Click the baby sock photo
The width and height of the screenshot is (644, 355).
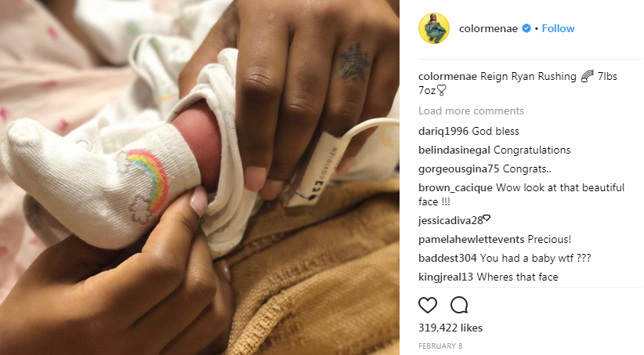coord(200,177)
